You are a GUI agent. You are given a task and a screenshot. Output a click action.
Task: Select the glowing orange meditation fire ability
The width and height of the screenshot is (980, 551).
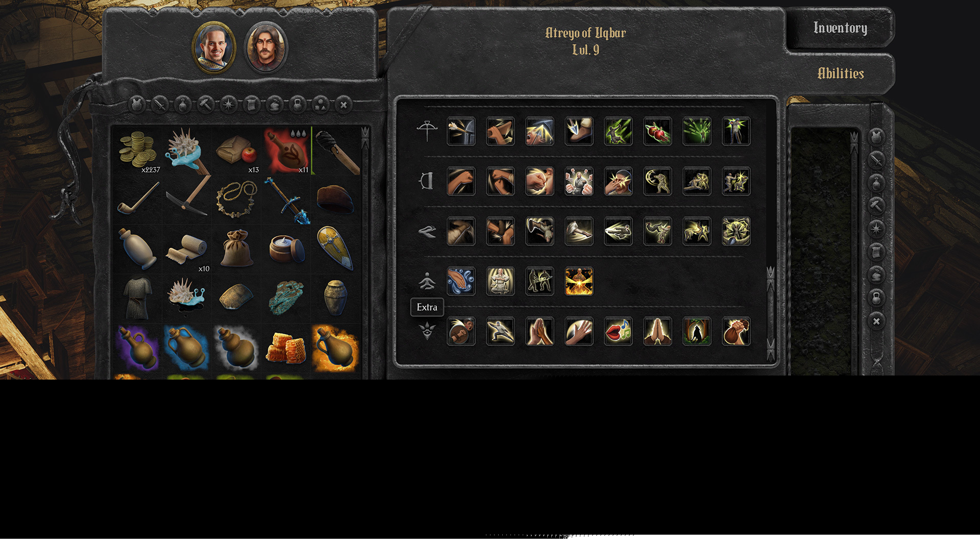click(x=579, y=282)
